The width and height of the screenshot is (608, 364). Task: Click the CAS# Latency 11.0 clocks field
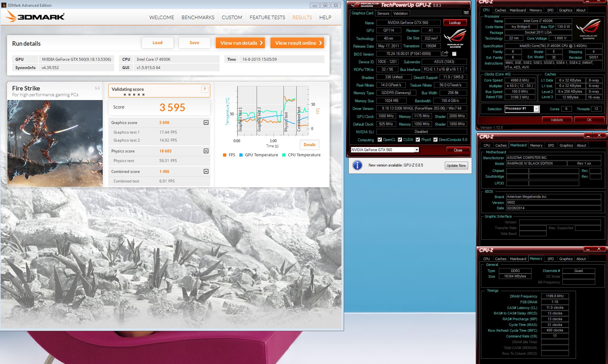click(x=555, y=307)
